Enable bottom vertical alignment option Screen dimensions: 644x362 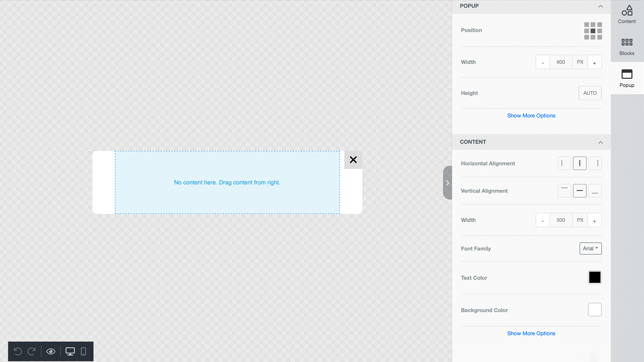[x=595, y=190]
